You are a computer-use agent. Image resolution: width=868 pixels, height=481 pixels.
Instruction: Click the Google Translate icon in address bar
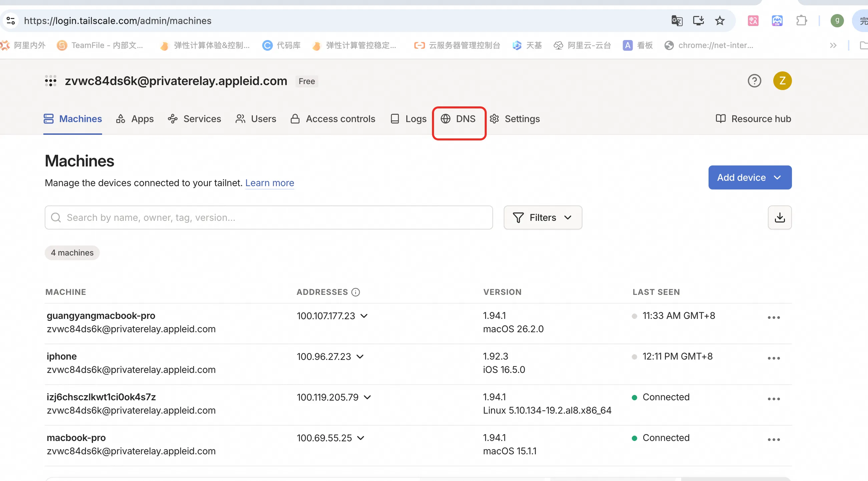pos(677,21)
